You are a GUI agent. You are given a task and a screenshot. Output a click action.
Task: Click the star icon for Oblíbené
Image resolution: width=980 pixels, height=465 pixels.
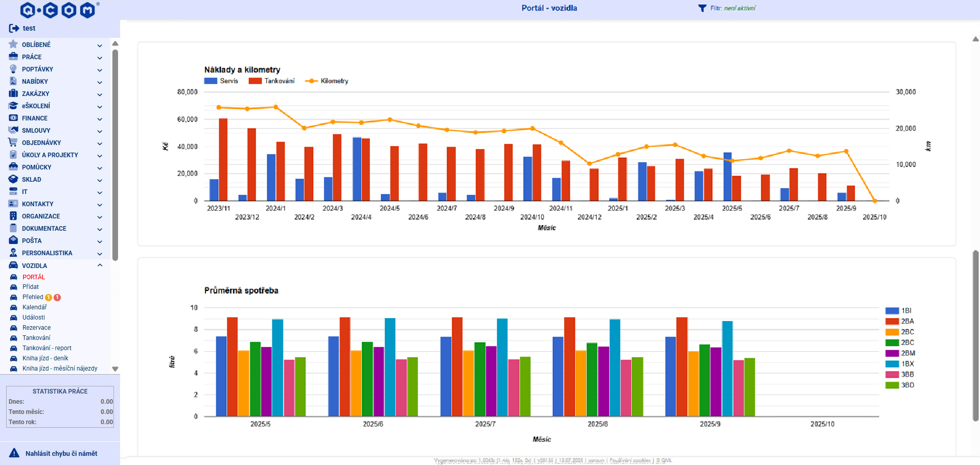tap(13, 44)
